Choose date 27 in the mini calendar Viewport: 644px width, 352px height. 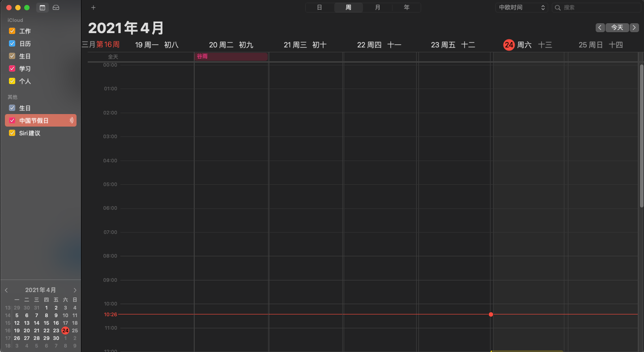click(26, 338)
